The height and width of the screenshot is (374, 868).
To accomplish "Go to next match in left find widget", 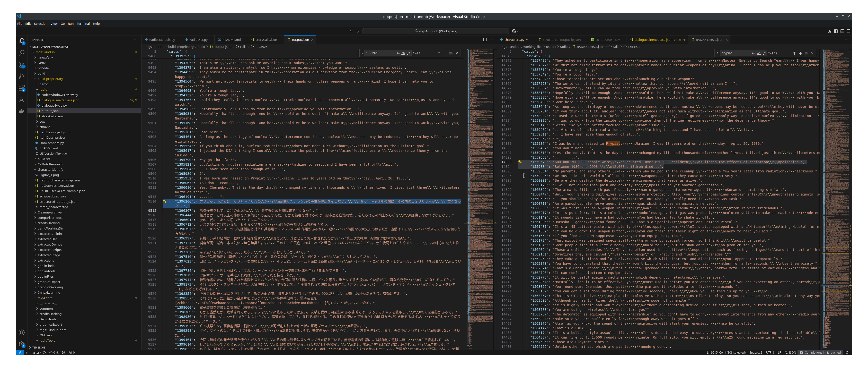I will (445, 53).
